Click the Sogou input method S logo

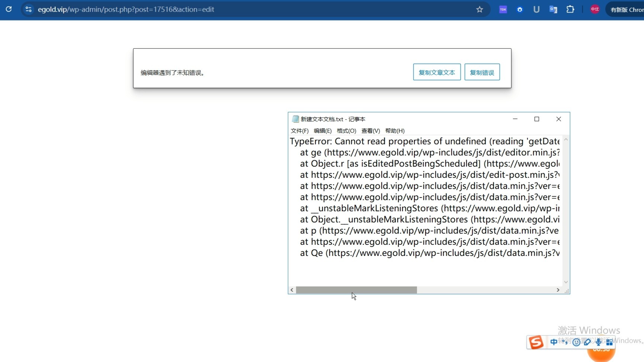[536, 342]
